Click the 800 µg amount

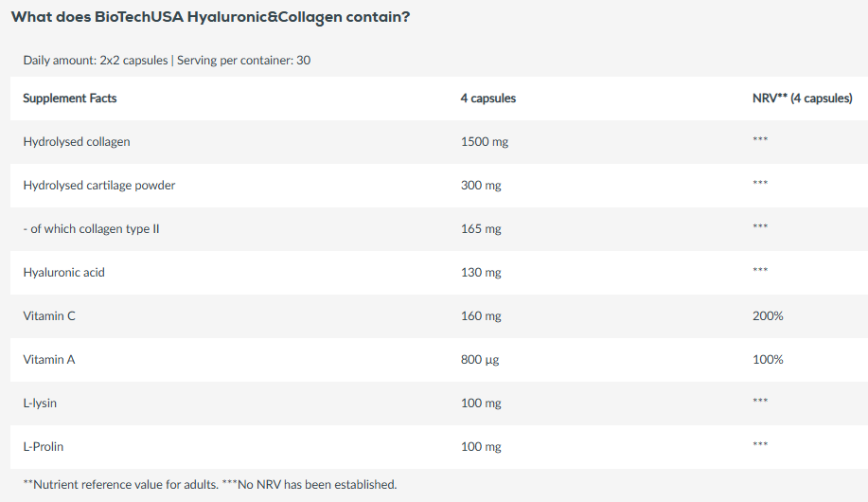tap(480, 360)
